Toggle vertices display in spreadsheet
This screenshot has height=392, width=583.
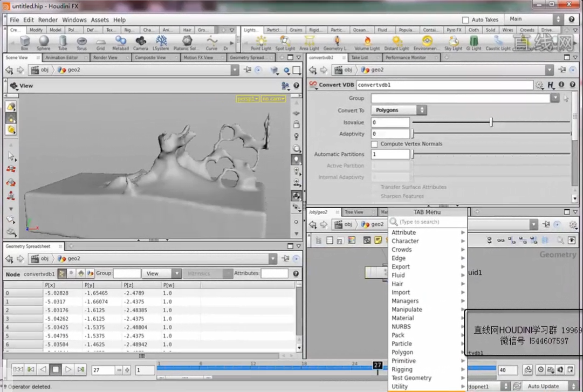coord(71,273)
